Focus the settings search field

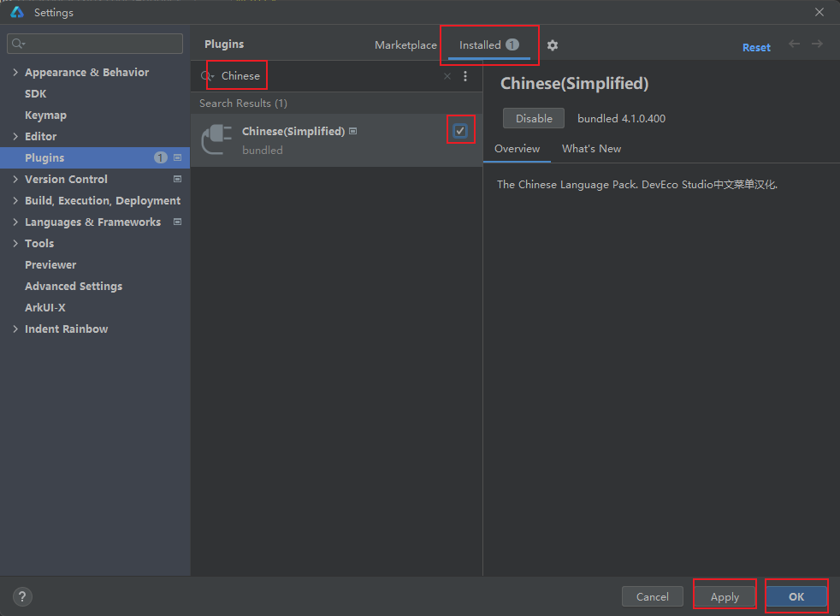point(95,44)
